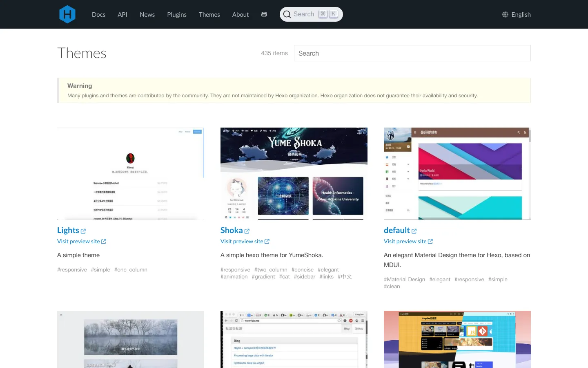
Task: Open the News section
Action: 147,14
